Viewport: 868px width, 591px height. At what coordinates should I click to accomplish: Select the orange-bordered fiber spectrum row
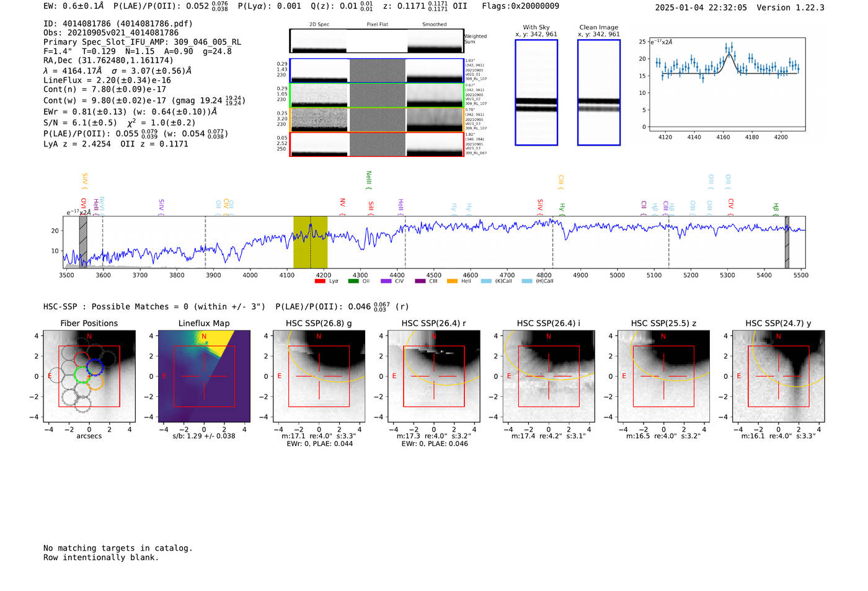pyautogui.click(x=376, y=120)
